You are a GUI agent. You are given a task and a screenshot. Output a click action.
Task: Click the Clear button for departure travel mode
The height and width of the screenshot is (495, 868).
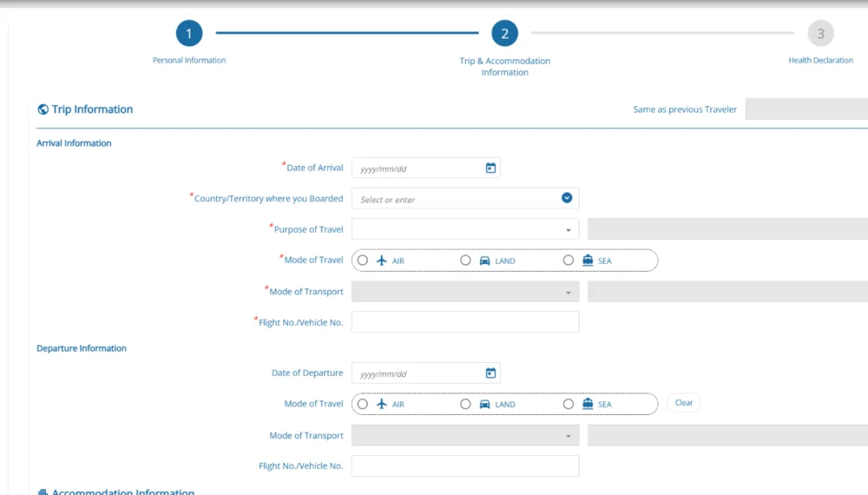(x=684, y=403)
